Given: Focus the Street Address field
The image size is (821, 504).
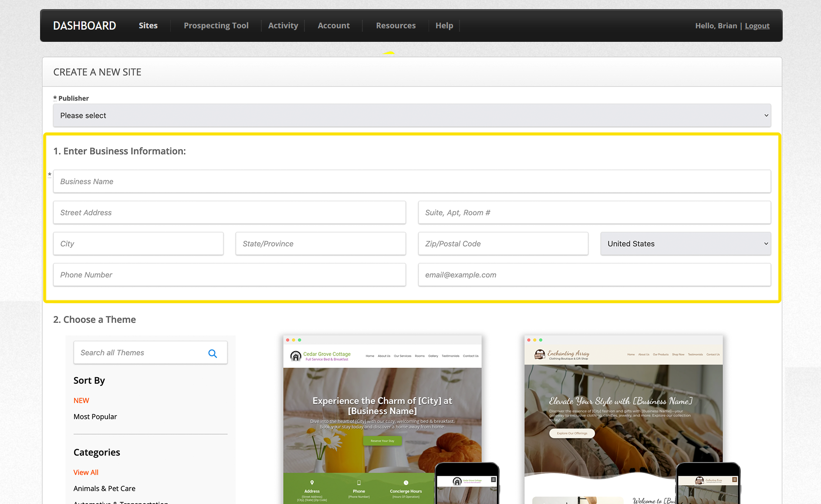Looking at the screenshot, I should click(x=230, y=213).
